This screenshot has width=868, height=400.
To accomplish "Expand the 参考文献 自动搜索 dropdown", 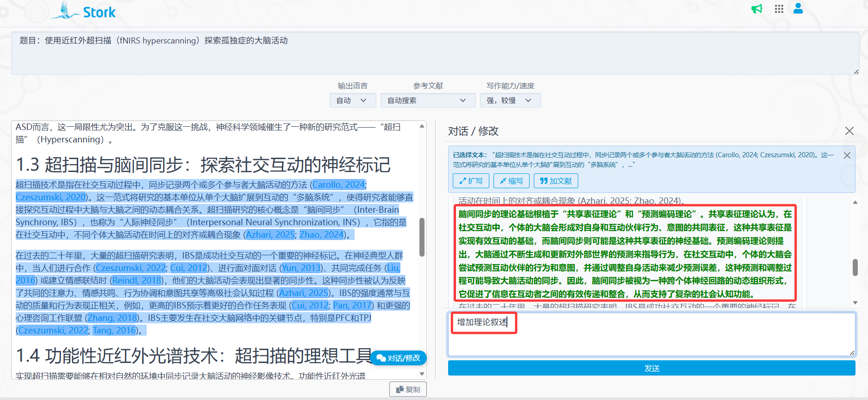I will [427, 100].
